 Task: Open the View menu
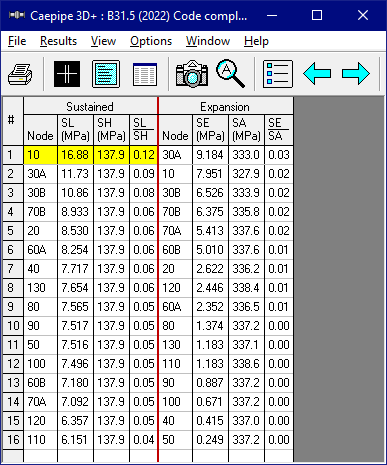coord(103,41)
